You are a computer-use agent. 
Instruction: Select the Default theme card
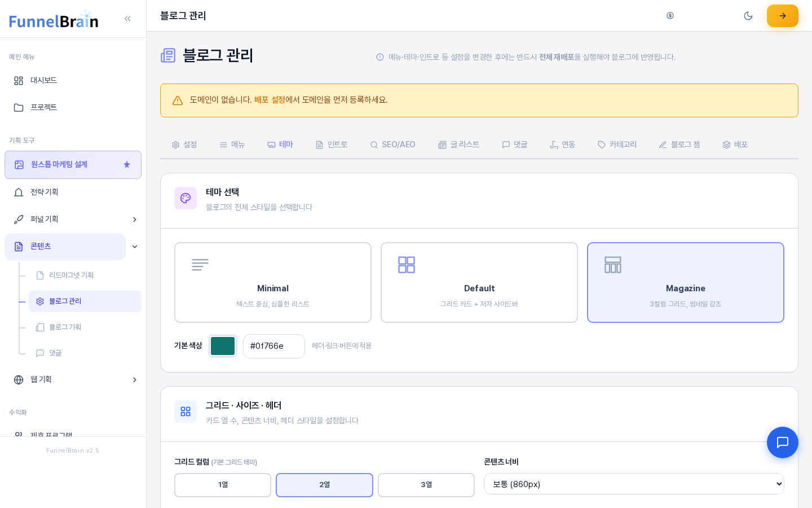(479, 282)
